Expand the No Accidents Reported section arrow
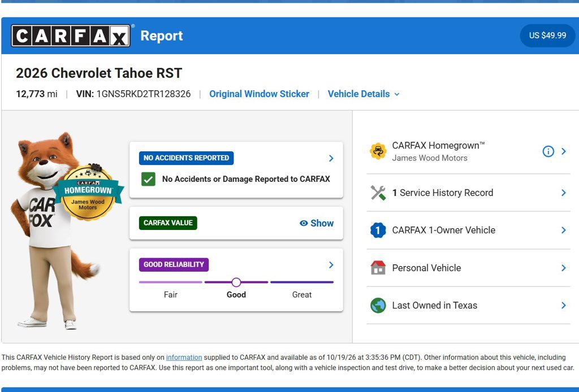 331,158
